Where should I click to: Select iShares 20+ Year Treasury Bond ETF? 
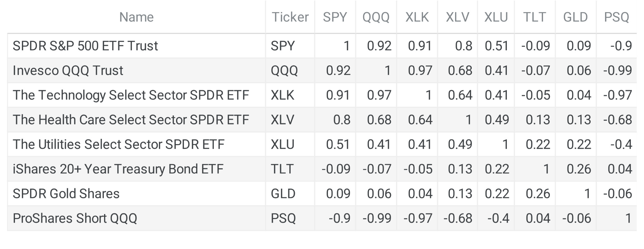(118, 169)
